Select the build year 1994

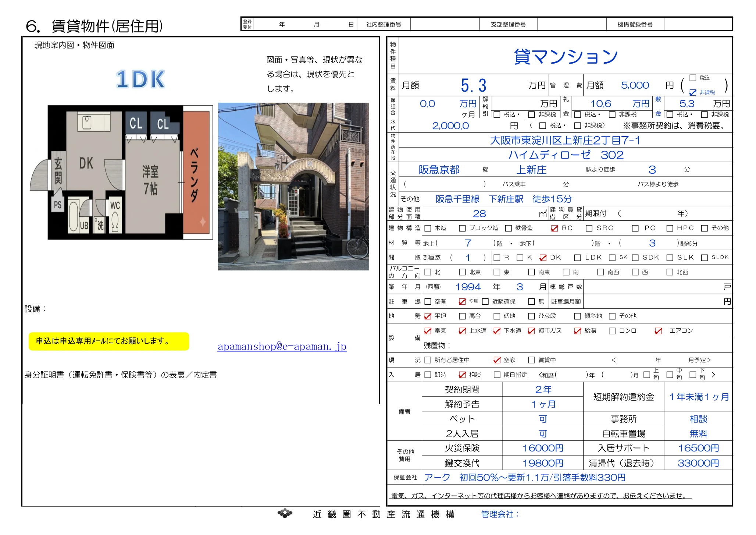point(468,287)
